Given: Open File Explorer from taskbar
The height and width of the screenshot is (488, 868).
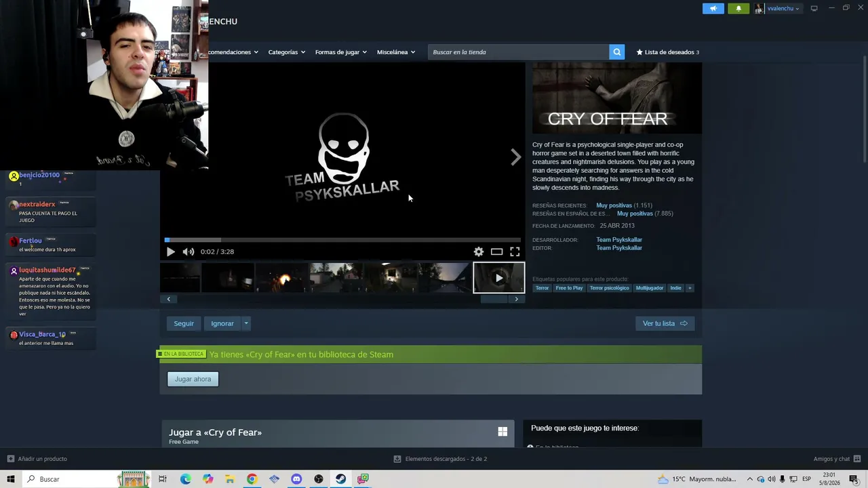Looking at the screenshot, I should [230, 479].
